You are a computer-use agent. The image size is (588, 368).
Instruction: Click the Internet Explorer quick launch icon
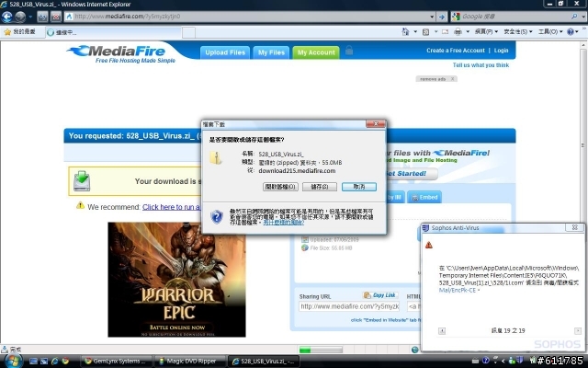tap(55, 362)
